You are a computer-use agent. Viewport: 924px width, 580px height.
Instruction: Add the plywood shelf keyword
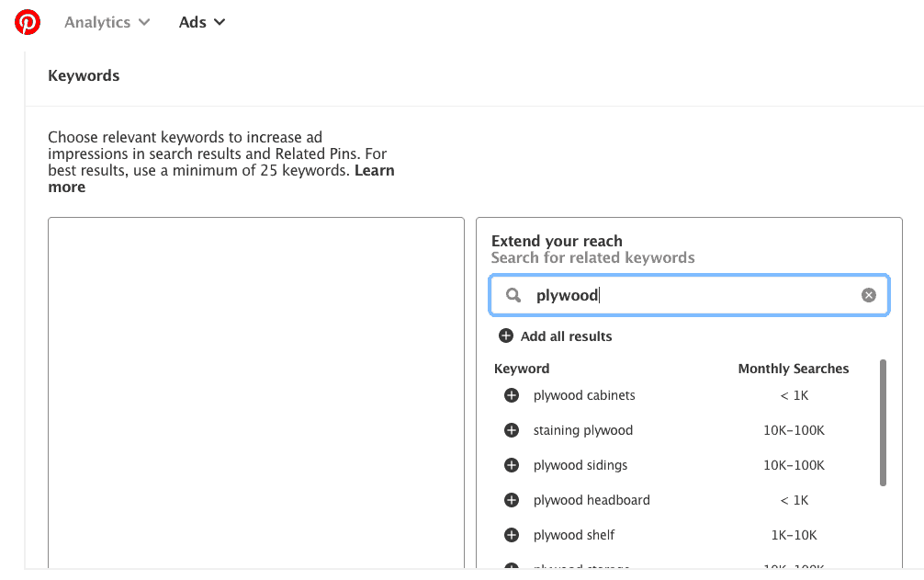click(x=512, y=535)
